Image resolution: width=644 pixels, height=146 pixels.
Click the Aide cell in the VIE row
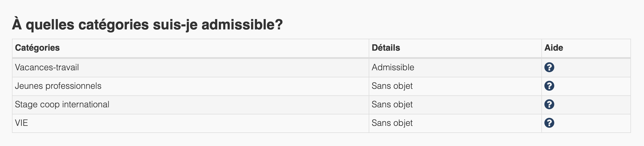586,123
